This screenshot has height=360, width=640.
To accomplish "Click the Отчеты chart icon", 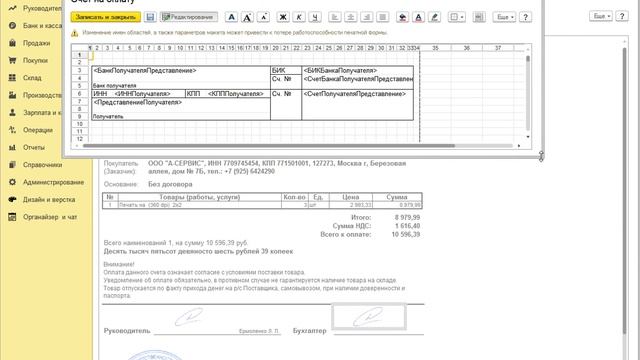I will tap(13, 147).
